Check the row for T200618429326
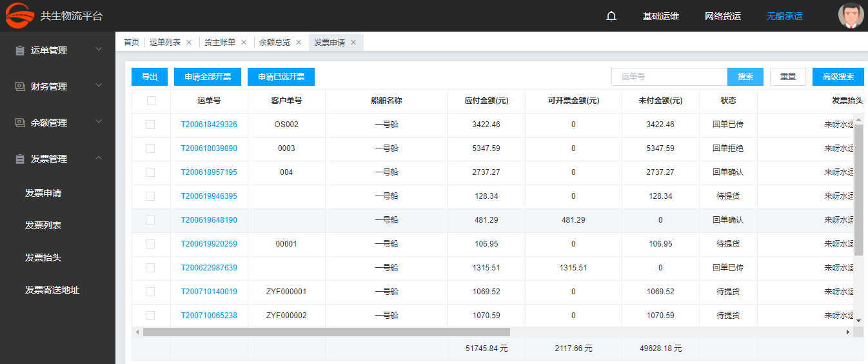 tap(150, 125)
